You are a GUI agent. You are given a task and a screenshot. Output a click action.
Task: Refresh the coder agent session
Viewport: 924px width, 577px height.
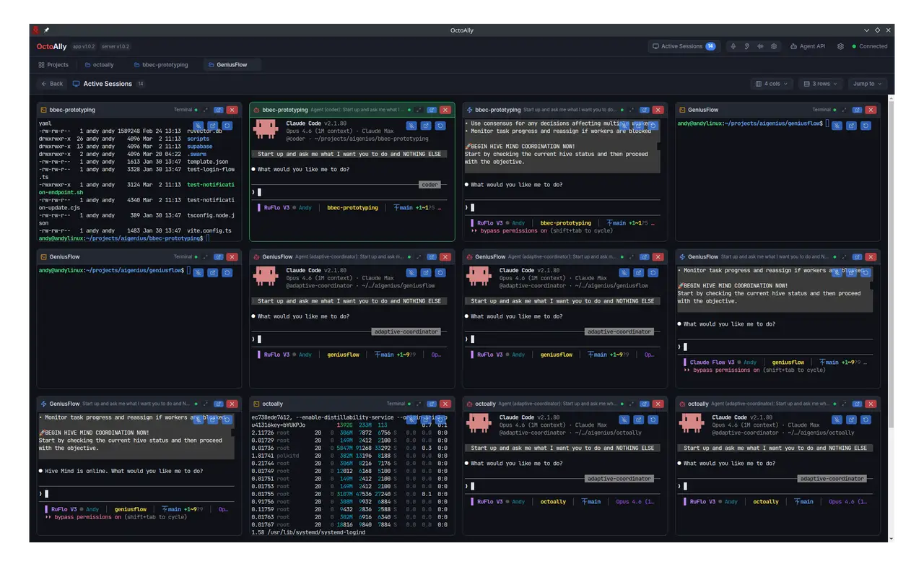440,126
